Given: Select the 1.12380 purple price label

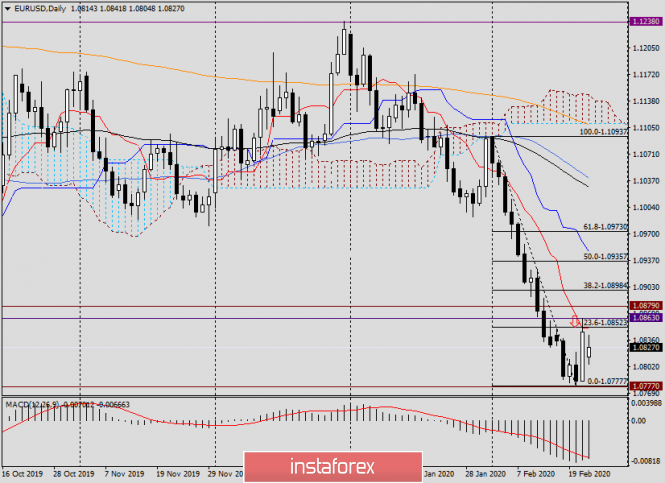Looking at the screenshot, I should pyautogui.click(x=641, y=21).
